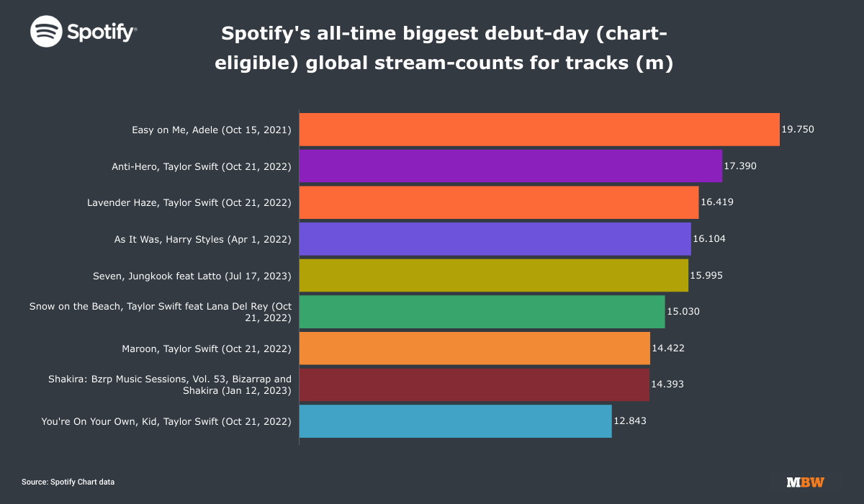Click the 15.995 value label

(706, 275)
